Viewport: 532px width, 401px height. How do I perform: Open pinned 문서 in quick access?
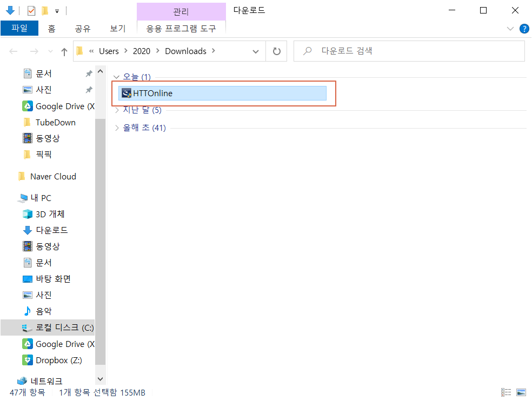coord(44,73)
